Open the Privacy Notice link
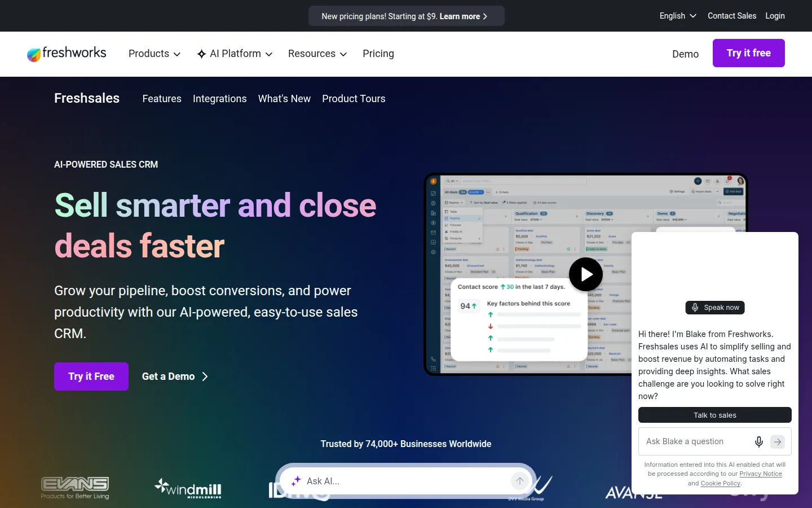The height and width of the screenshot is (508, 812). (761, 474)
